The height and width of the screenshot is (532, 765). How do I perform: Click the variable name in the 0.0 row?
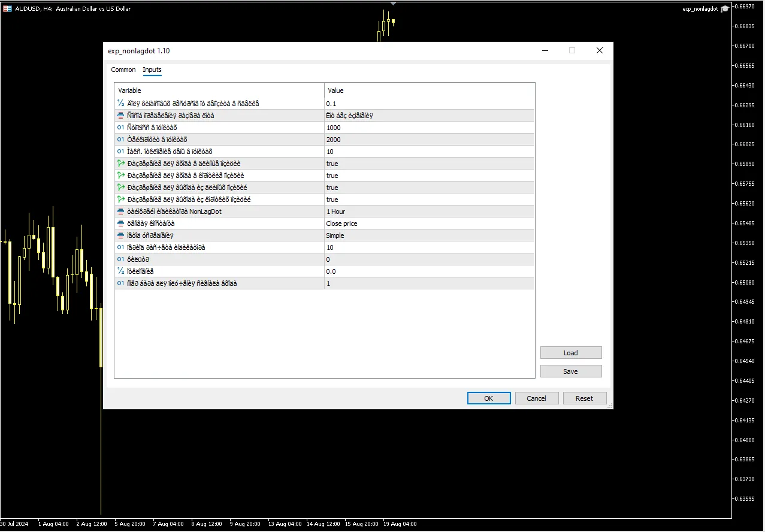tap(141, 271)
